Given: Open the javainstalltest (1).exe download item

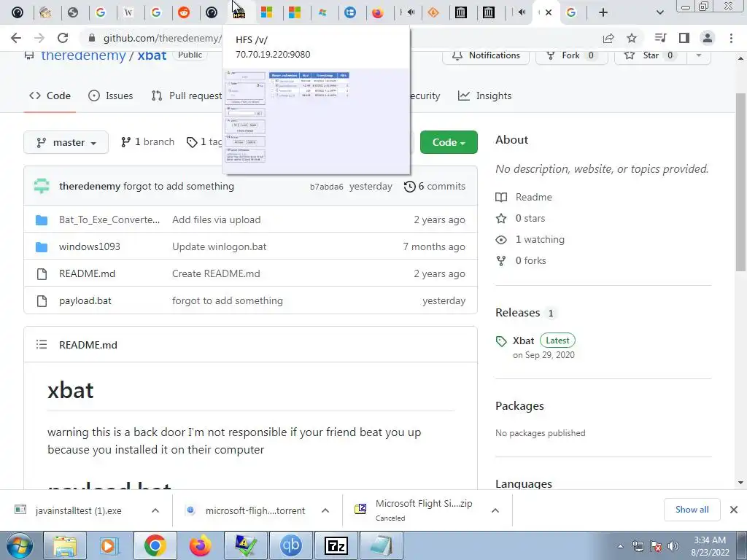Looking at the screenshot, I should (78, 510).
